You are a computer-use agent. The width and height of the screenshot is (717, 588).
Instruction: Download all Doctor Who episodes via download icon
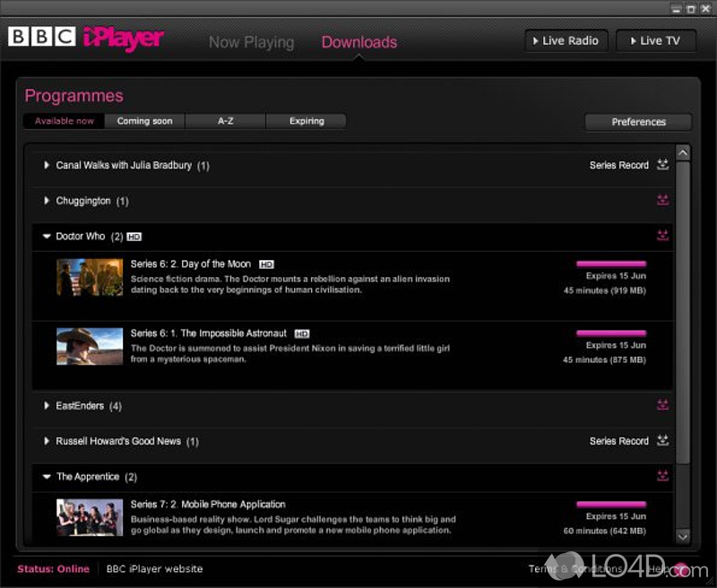pyautogui.click(x=663, y=235)
